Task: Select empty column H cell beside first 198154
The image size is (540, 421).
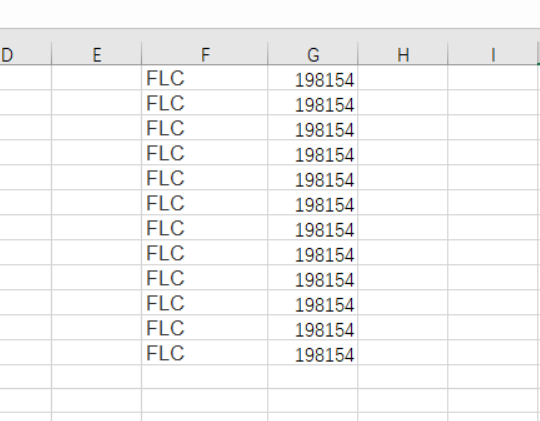Action: tap(403, 78)
